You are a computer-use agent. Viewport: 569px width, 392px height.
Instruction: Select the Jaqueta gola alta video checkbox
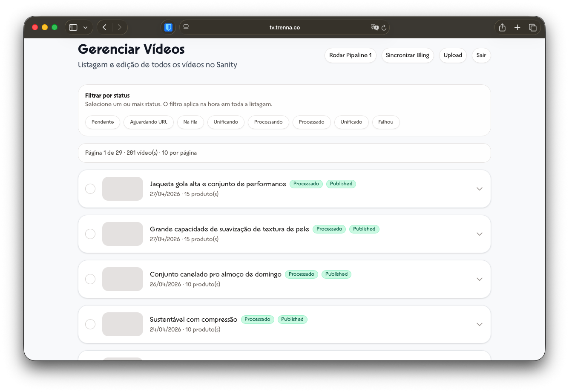(x=90, y=189)
